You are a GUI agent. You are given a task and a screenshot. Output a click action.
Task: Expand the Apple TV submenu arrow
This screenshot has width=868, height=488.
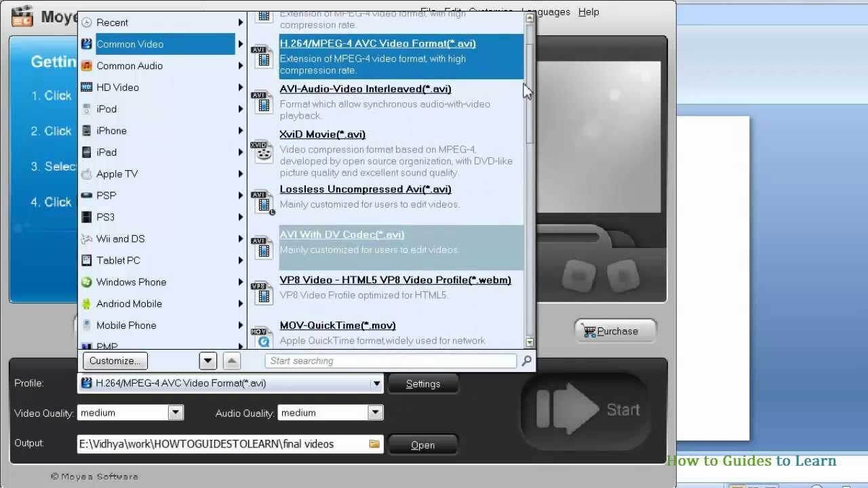click(240, 174)
